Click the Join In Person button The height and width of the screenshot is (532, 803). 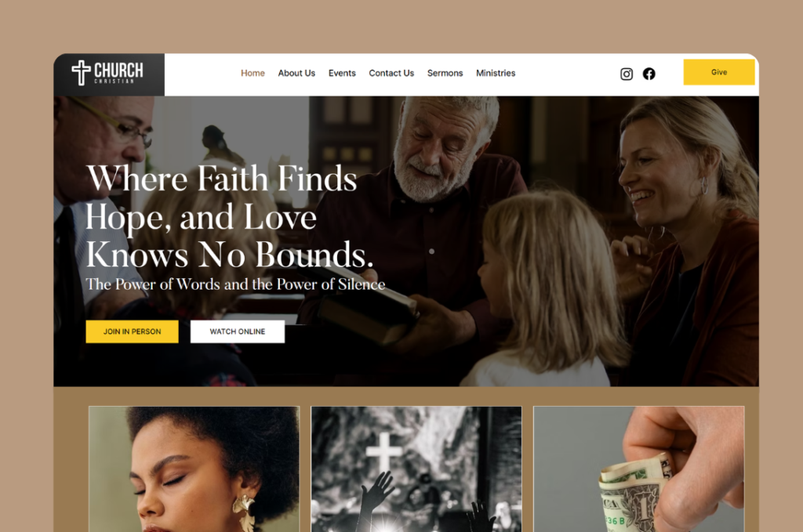click(132, 331)
